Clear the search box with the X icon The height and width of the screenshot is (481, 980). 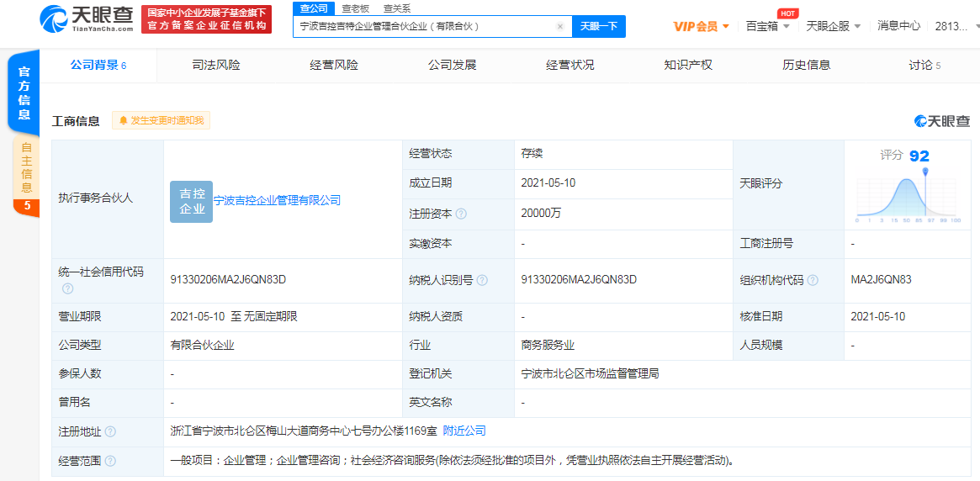point(560,26)
